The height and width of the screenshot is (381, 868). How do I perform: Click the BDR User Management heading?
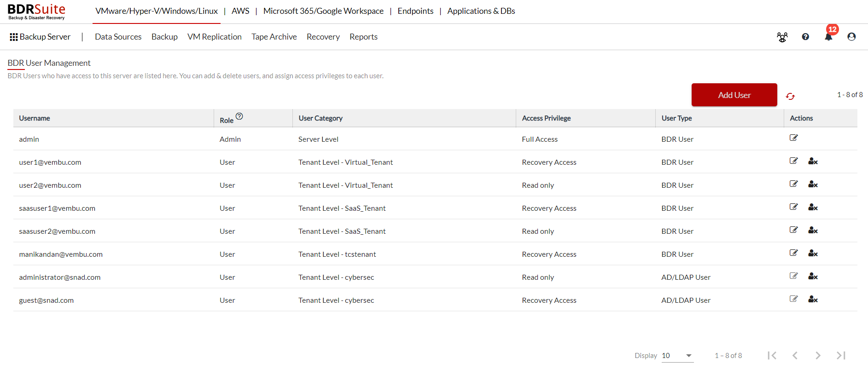tap(49, 63)
